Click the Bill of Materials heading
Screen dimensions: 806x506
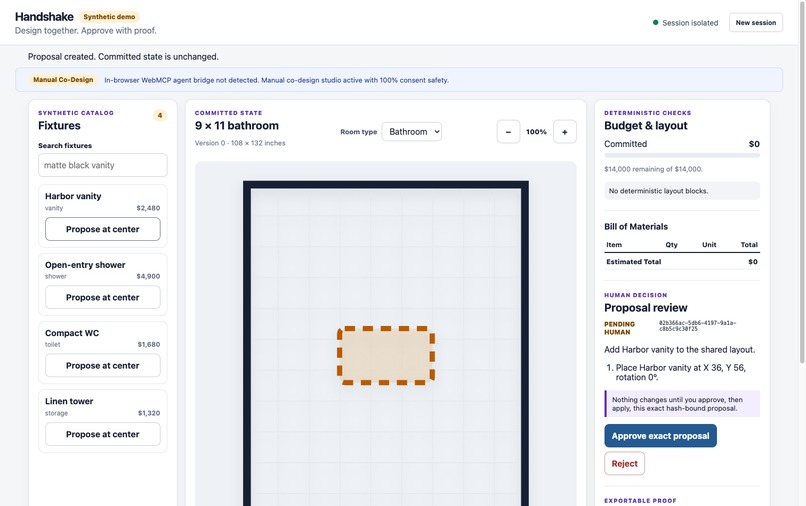tap(636, 227)
